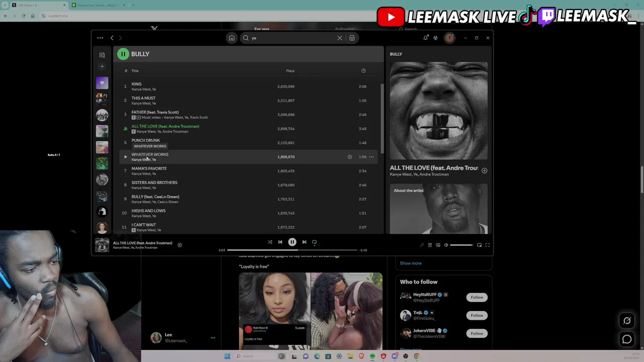This screenshot has width=644, height=362.
Task: Toggle the lyrics microphone icon
Action: pyautogui.click(x=422, y=245)
